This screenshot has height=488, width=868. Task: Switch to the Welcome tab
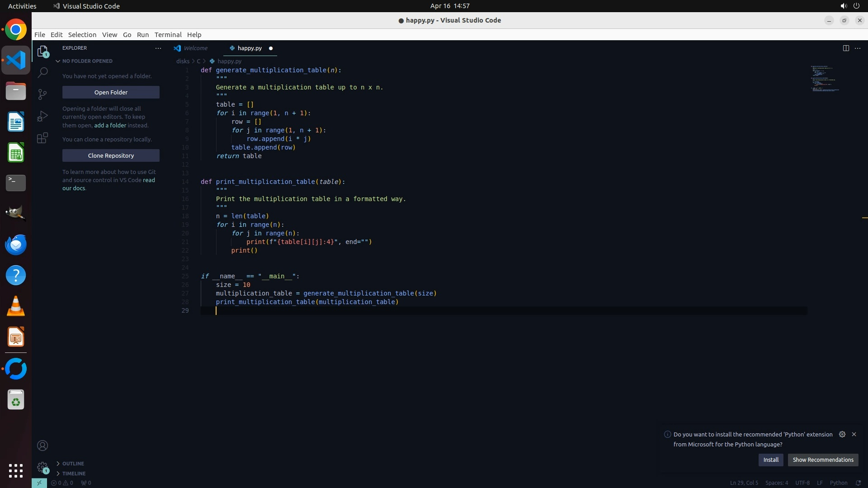tap(195, 48)
